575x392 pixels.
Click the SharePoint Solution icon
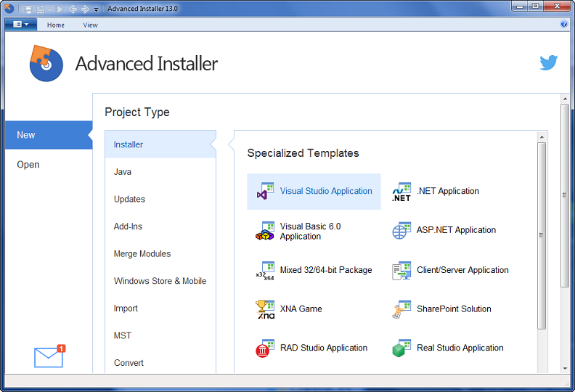click(x=401, y=309)
